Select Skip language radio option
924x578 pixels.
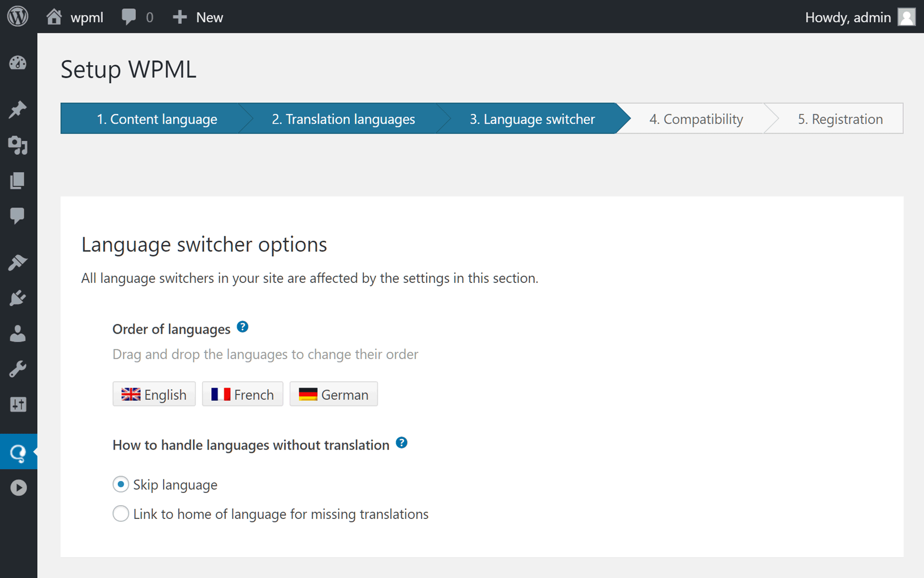tap(121, 484)
